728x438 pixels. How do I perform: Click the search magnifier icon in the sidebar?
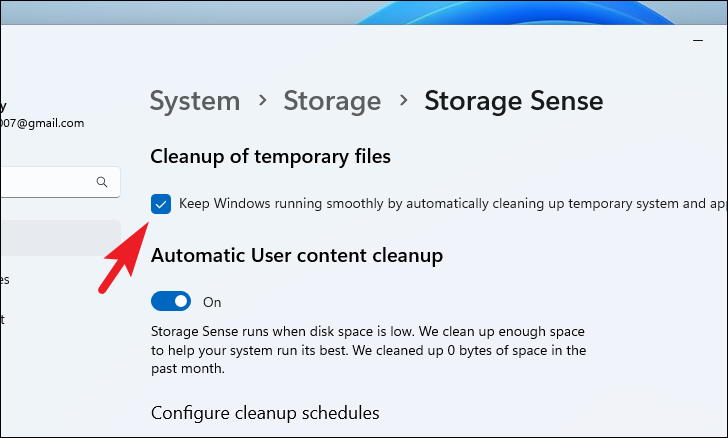pos(101,182)
